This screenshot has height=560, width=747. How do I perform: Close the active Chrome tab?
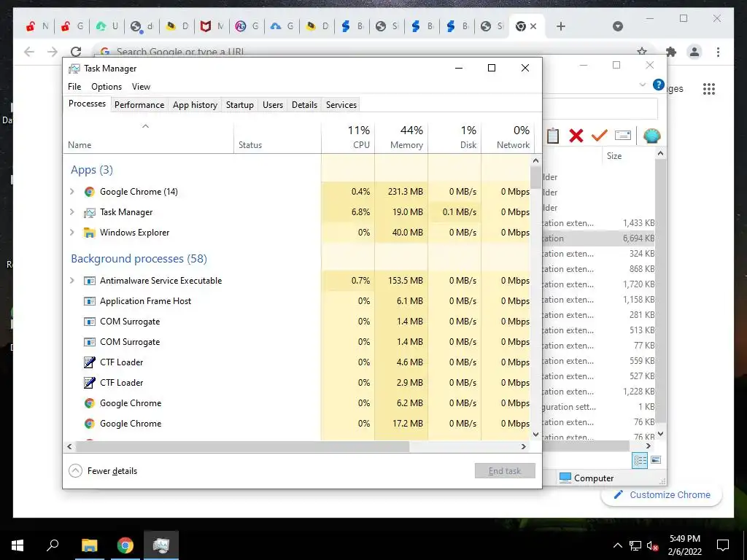point(533,26)
